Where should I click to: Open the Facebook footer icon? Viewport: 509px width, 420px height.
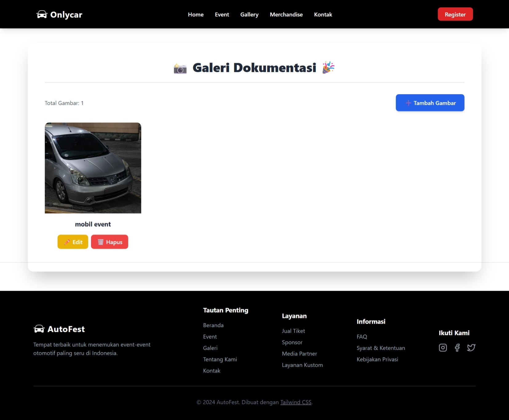coord(457,348)
